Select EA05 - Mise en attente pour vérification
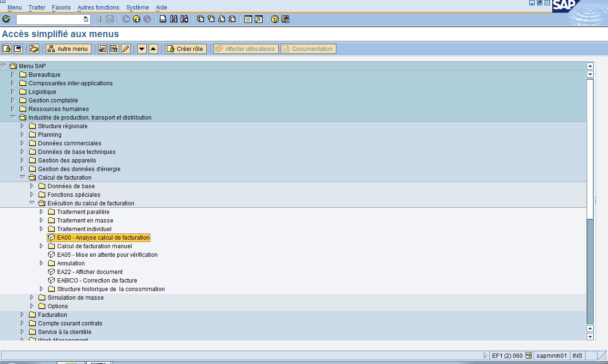Image resolution: width=608 pixels, height=364 pixels. (x=107, y=254)
